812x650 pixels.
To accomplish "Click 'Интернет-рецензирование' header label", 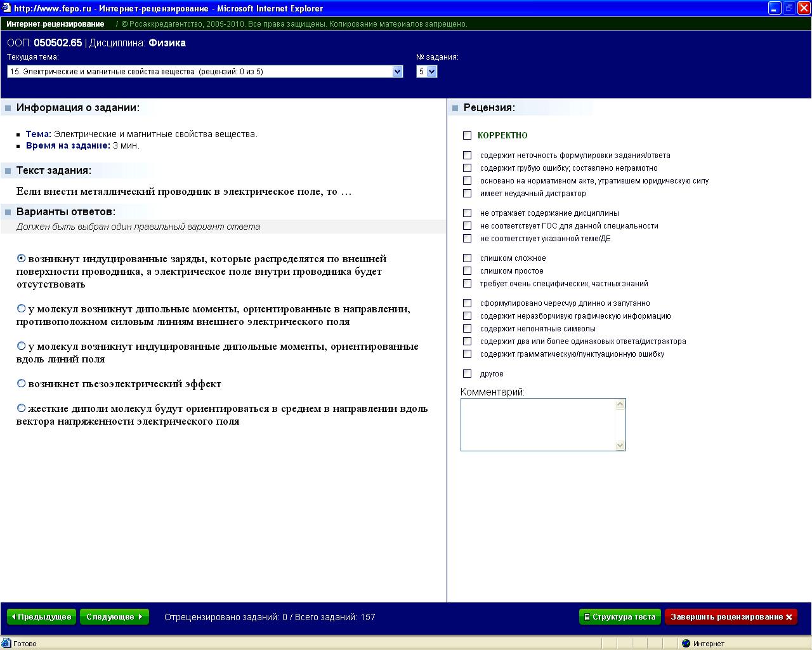I will point(55,24).
